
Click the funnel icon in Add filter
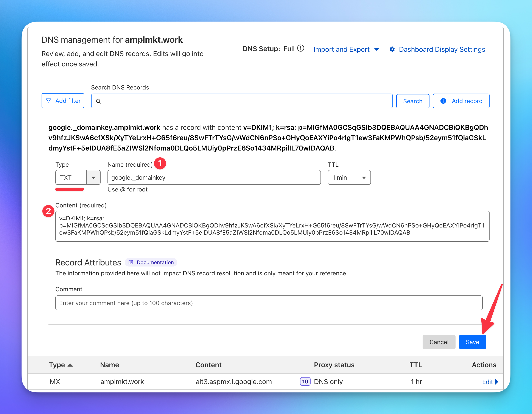(48, 101)
